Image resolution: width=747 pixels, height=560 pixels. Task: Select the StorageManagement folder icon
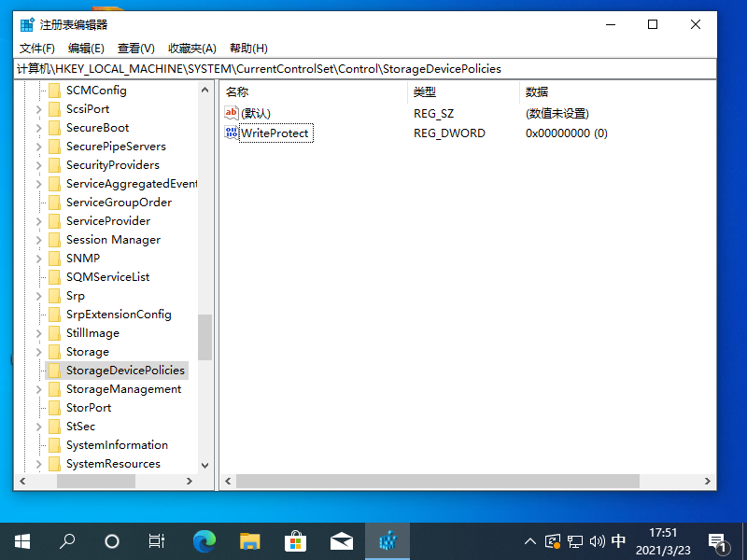point(54,388)
